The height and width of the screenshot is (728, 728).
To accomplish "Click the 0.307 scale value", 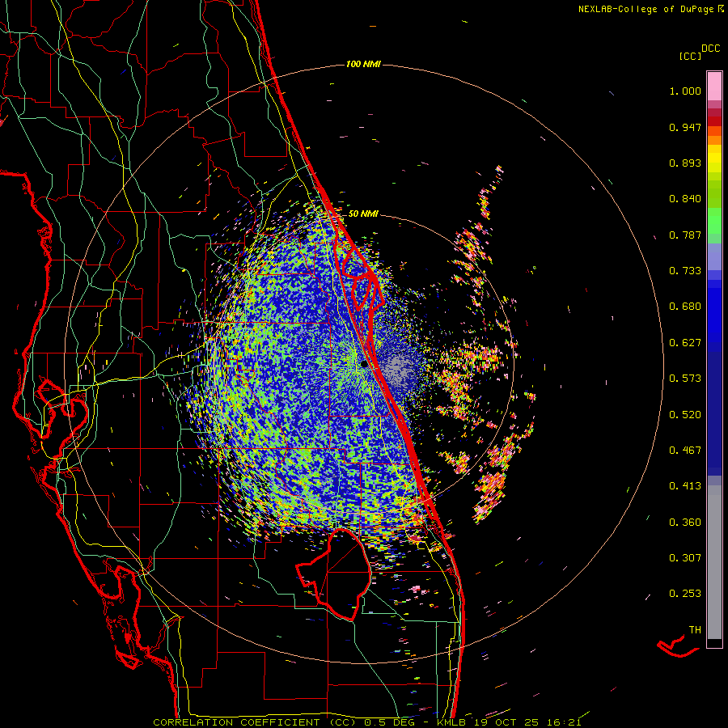I will click(685, 558).
